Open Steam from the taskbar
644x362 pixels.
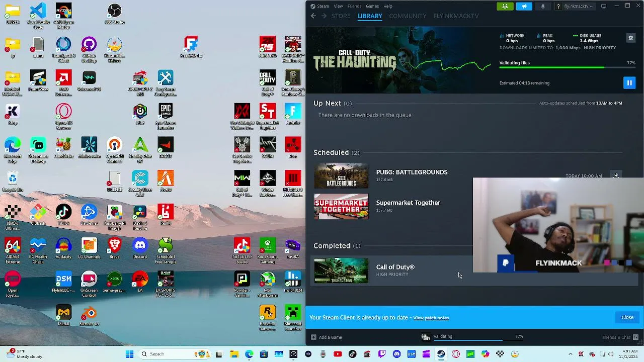click(x=441, y=354)
